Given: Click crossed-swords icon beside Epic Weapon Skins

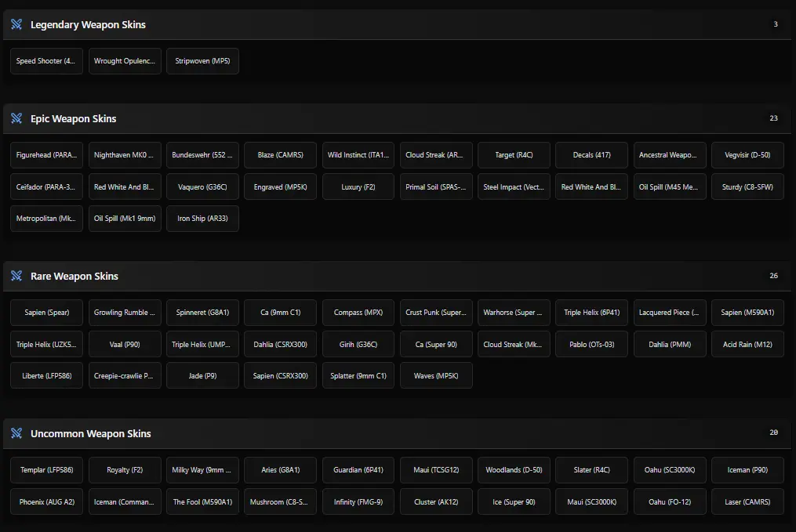Looking at the screenshot, I should (16, 118).
